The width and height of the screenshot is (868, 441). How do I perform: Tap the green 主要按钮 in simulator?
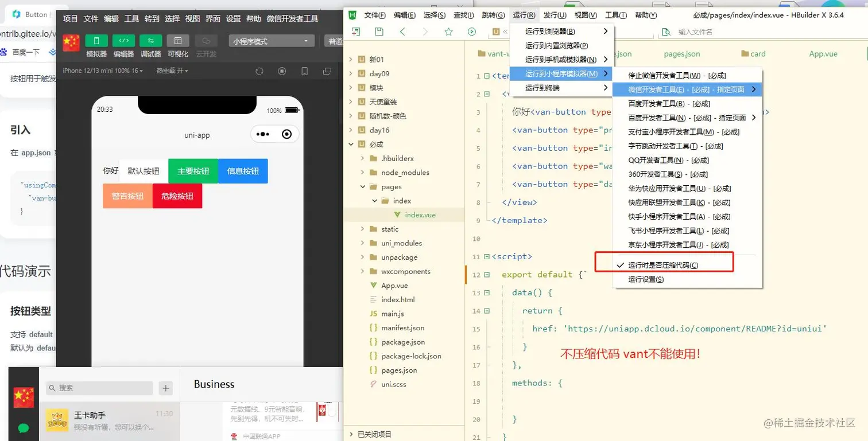pos(193,171)
